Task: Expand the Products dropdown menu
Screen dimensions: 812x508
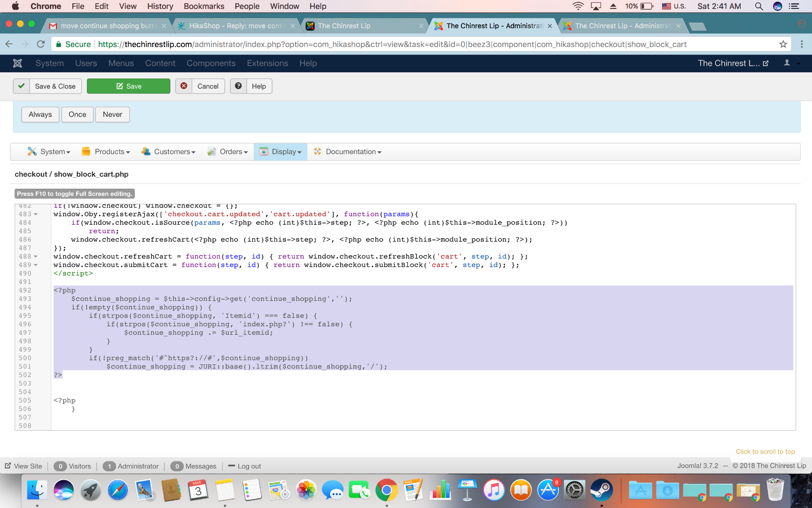Action: coord(106,151)
